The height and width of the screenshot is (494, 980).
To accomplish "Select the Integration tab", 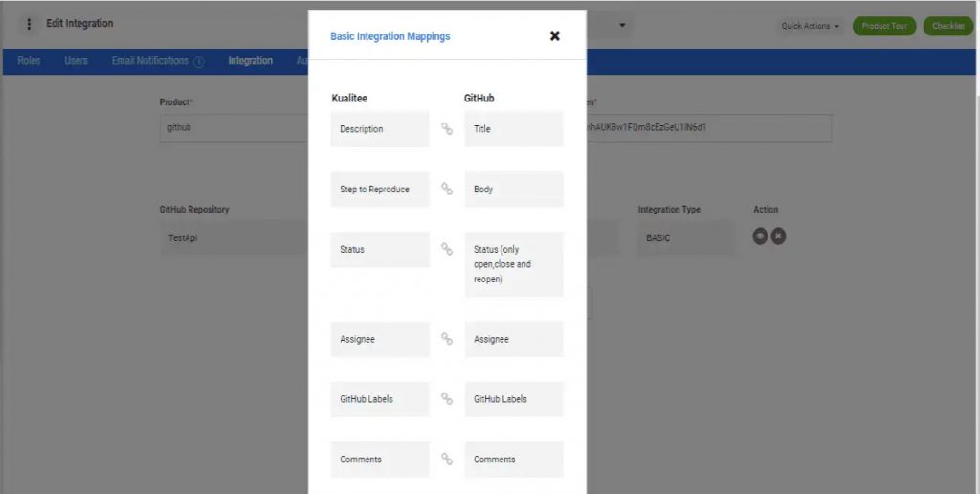I will click(x=250, y=61).
